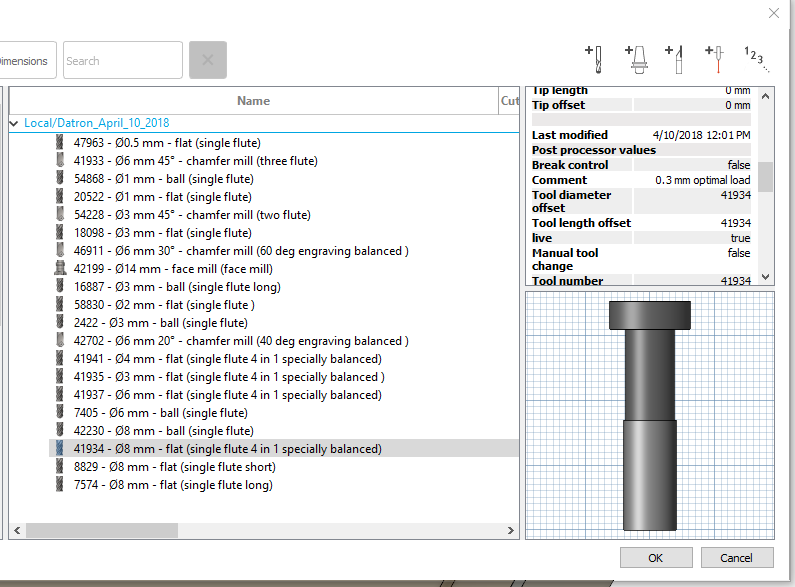Click the tool icon for 20522
The width and height of the screenshot is (795, 587).
click(x=60, y=197)
